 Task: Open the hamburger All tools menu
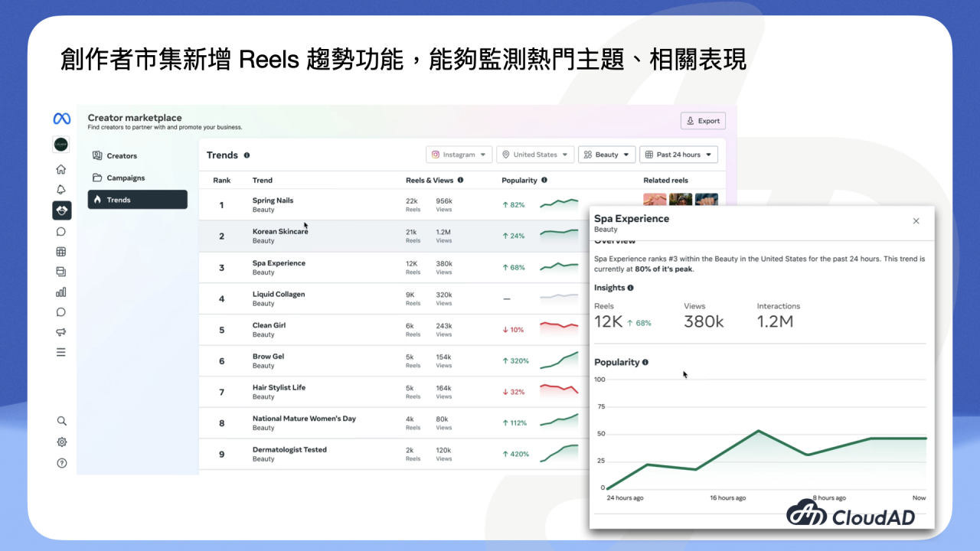coord(61,352)
